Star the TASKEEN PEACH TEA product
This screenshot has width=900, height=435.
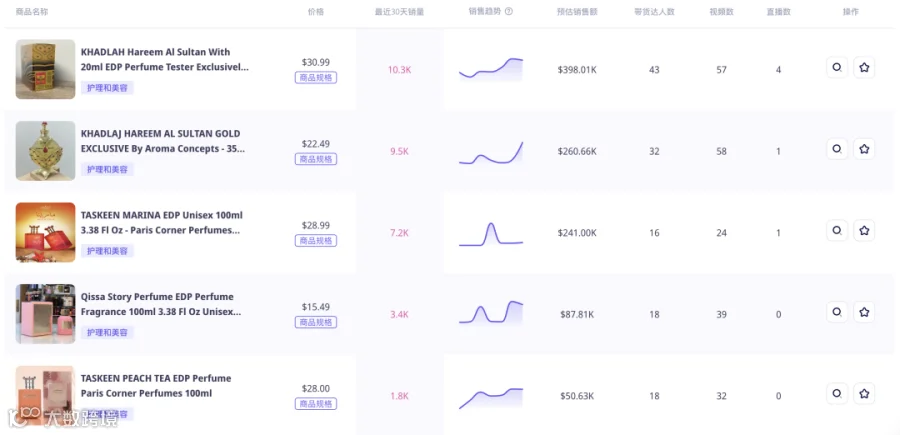pos(864,394)
